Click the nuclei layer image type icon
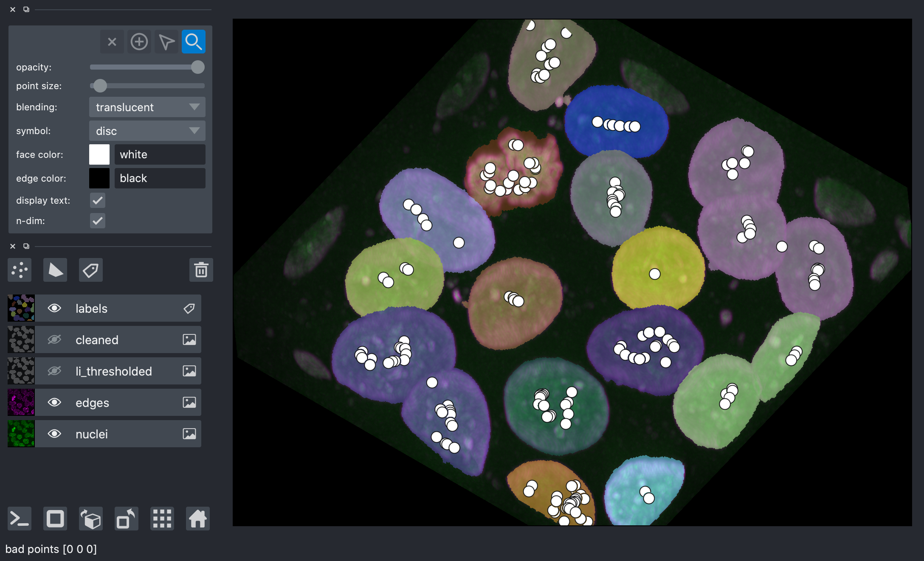The width and height of the screenshot is (924, 561). click(x=189, y=434)
